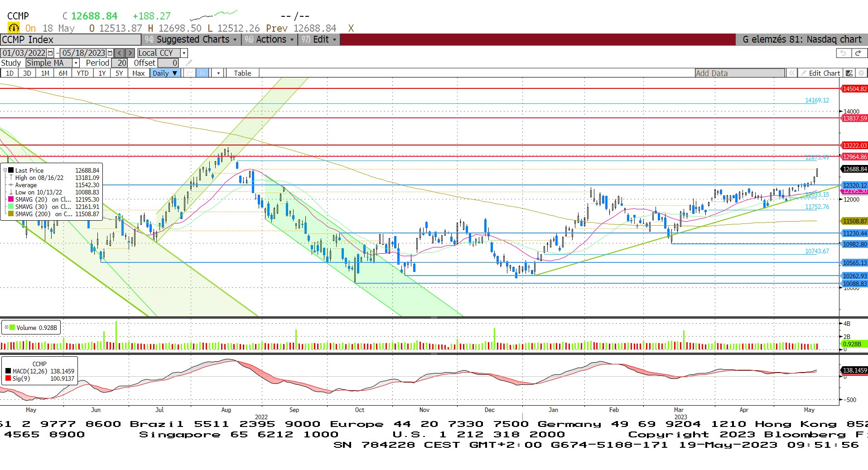Screen dimensions: 868x470
Task: Step the date range backward
Action: 120,53
